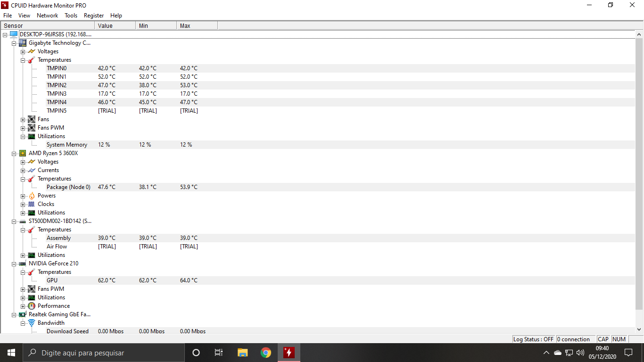The width and height of the screenshot is (644, 362).
Task: Click the motherboard Fans icon
Action: 32,119
